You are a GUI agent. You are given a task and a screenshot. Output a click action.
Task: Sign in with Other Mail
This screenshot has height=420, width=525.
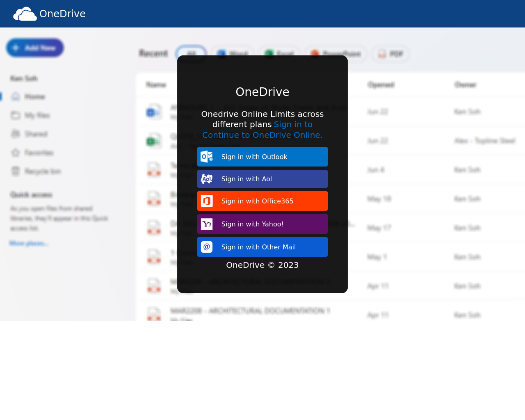[262, 247]
